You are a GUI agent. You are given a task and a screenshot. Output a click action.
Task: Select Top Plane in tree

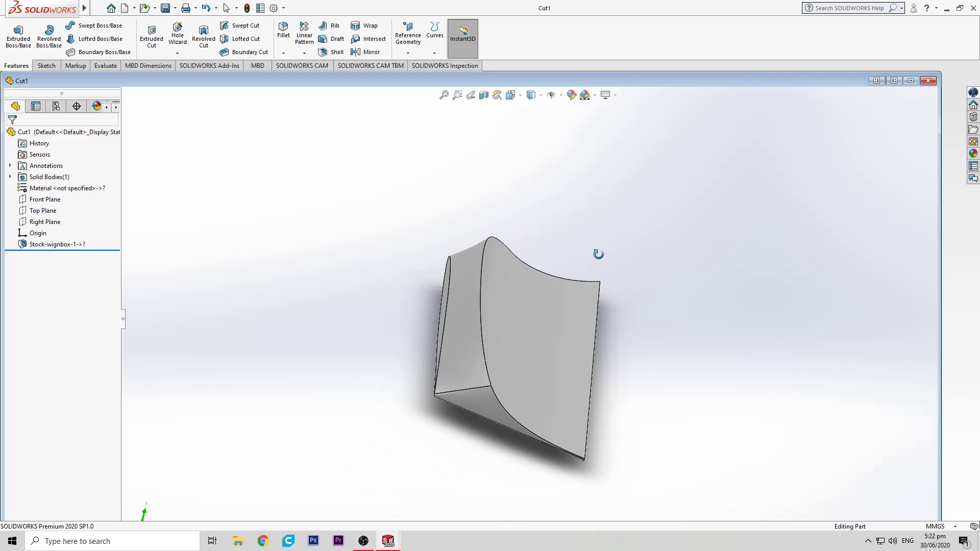[x=43, y=211]
